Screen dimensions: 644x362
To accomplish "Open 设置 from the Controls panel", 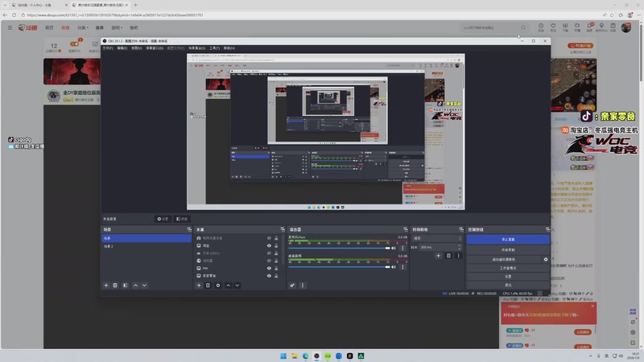I will [x=508, y=277].
